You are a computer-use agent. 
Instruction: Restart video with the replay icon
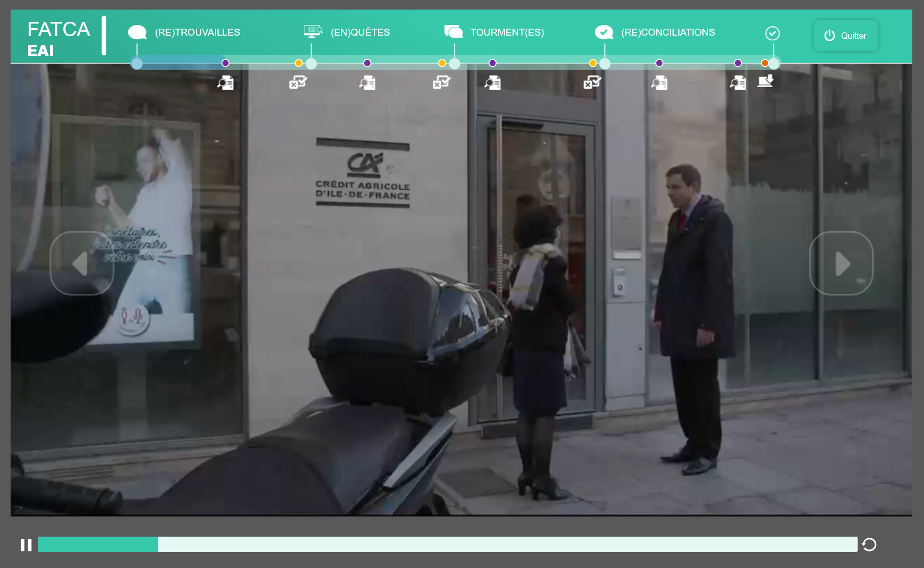(x=869, y=545)
